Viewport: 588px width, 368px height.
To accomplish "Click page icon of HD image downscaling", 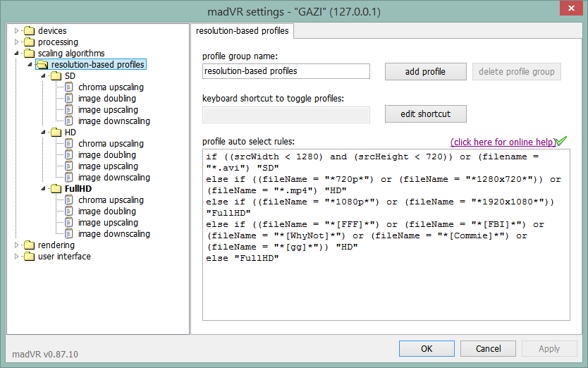I will 68,177.
